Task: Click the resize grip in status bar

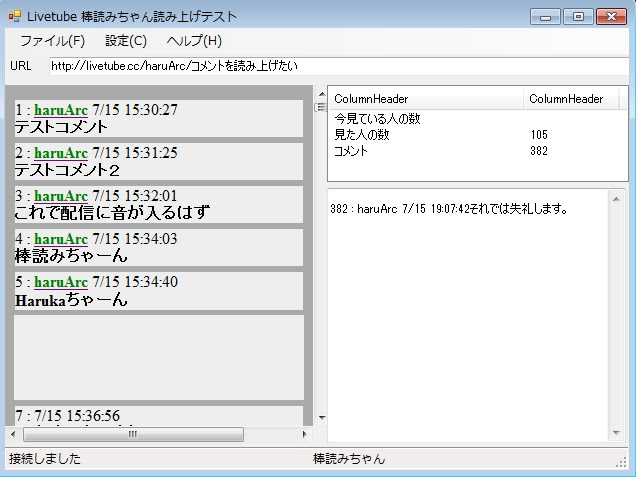Action: click(621, 462)
